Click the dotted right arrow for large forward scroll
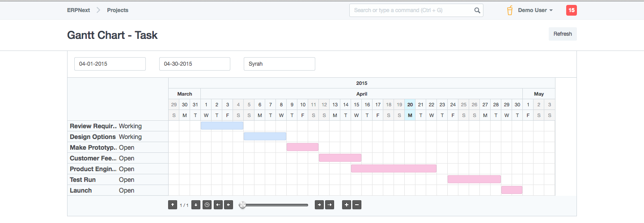Image resolution: width=644 pixels, height=223 pixels. (330, 205)
